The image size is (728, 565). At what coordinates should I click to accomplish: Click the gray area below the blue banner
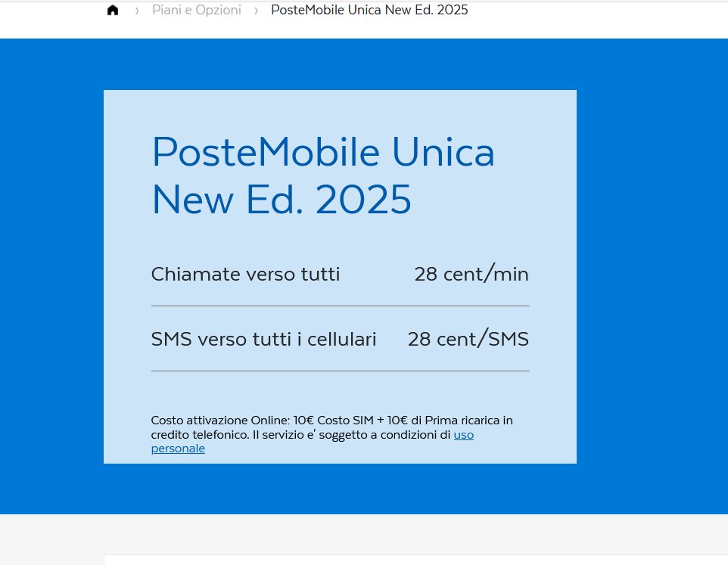tap(51, 539)
